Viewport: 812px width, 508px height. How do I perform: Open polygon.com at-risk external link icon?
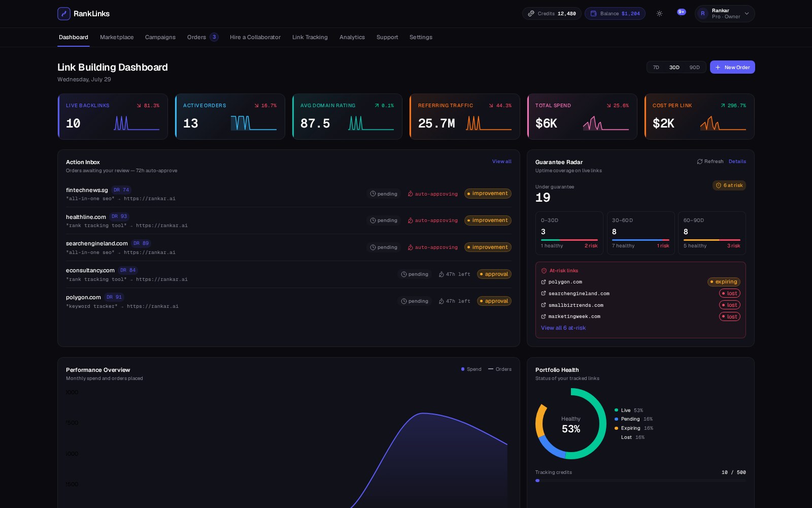544,282
